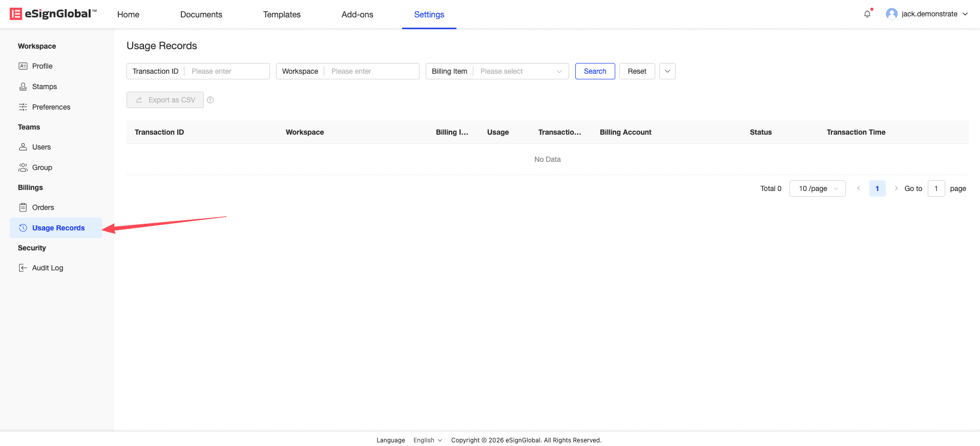The image size is (980, 446).
Task: Click the Go to page number field
Action: coord(936,188)
